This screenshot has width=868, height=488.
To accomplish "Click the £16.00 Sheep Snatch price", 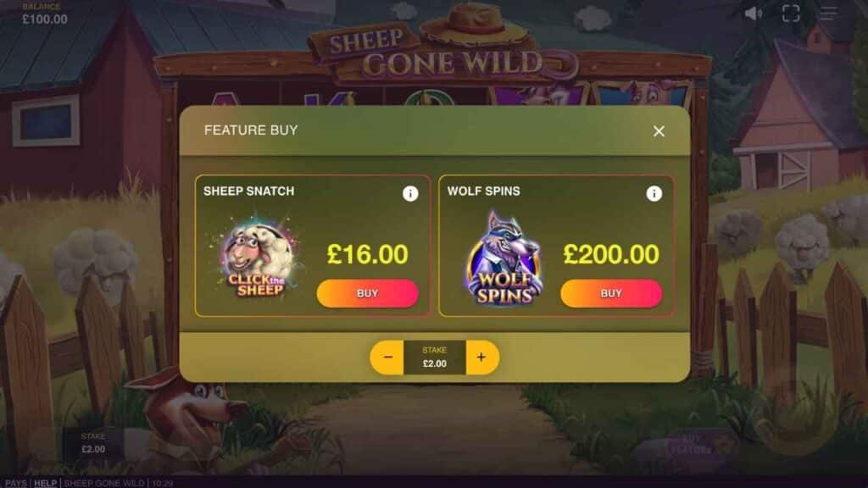I will point(368,254).
